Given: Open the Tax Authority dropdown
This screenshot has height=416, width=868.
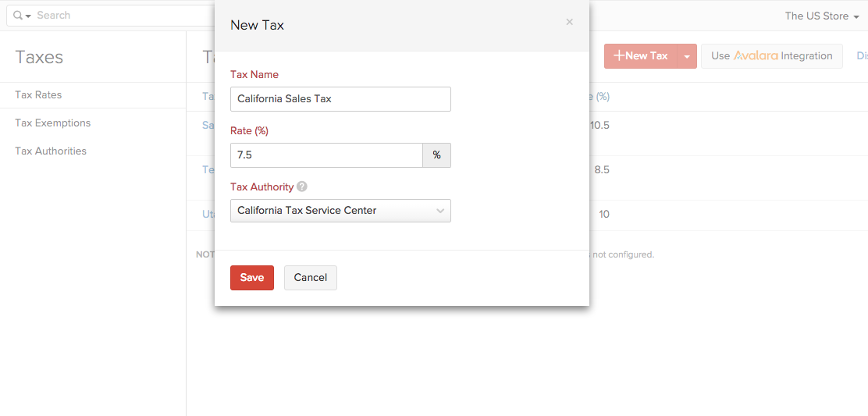Looking at the screenshot, I should pyautogui.click(x=340, y=211).
